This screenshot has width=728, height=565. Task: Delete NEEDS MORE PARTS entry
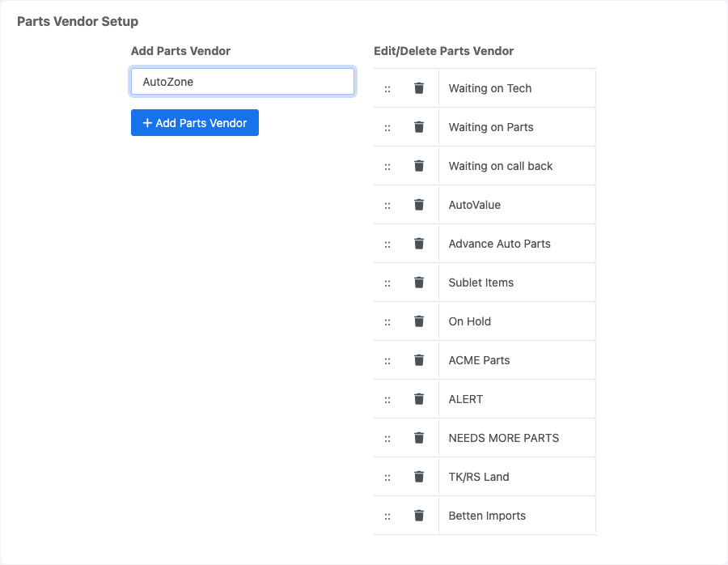pyautogui.click(x=419, y=438)
